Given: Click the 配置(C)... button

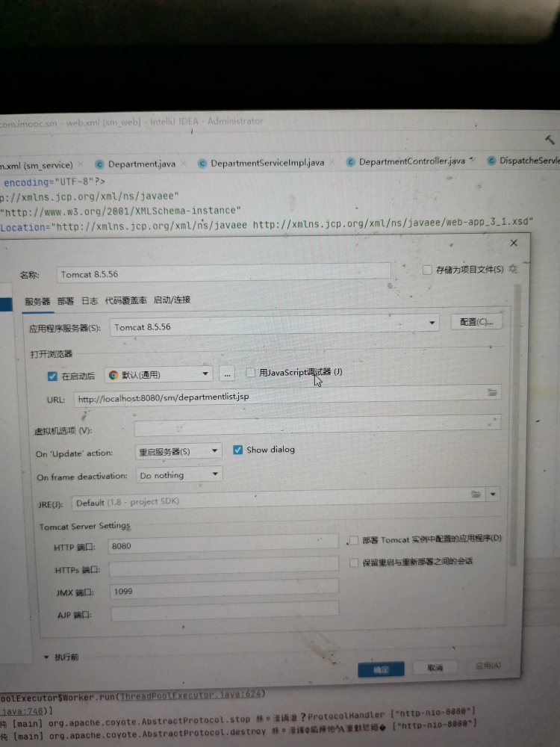Looking at the screenshot, I should (476, 322).
